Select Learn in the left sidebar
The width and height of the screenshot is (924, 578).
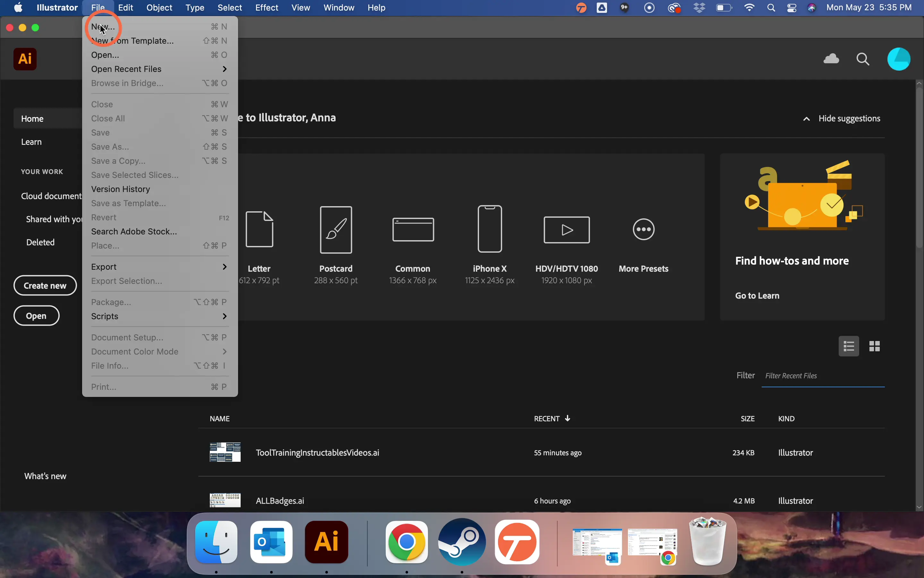[x=31, y=142]
